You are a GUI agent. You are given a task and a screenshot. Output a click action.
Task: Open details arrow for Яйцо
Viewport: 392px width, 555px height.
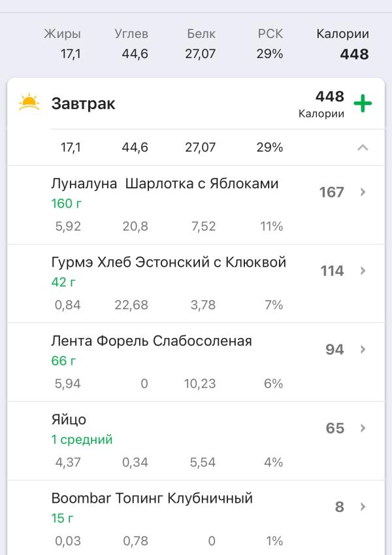(363, 428)
